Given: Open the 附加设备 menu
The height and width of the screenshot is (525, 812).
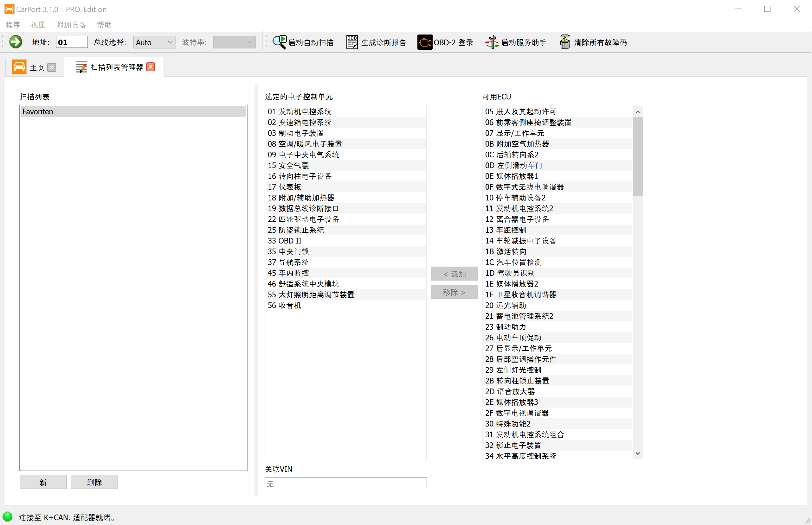Looking at the screenshot, I should [71, 25].
